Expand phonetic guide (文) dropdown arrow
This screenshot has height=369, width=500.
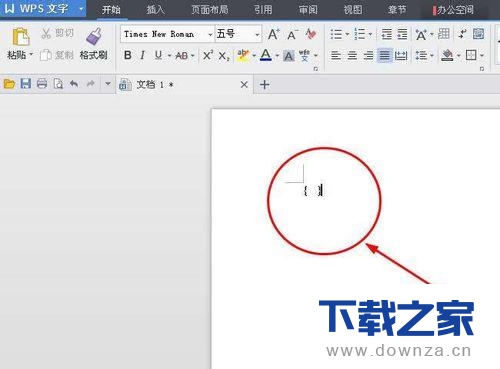click(316, 56)
